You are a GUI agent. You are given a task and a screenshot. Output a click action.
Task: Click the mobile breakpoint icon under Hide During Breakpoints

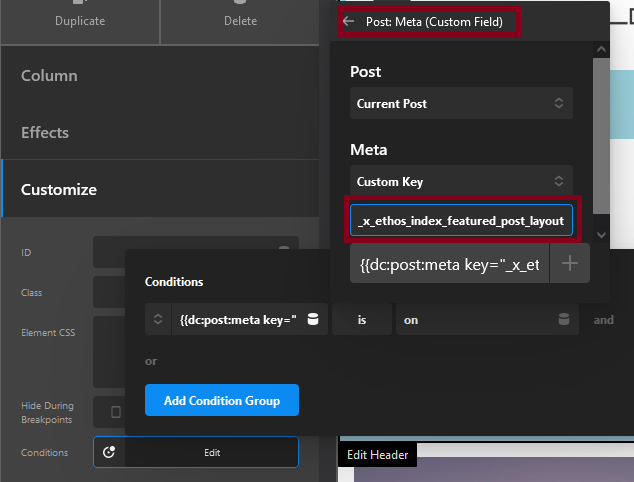(x=115, y=412)
